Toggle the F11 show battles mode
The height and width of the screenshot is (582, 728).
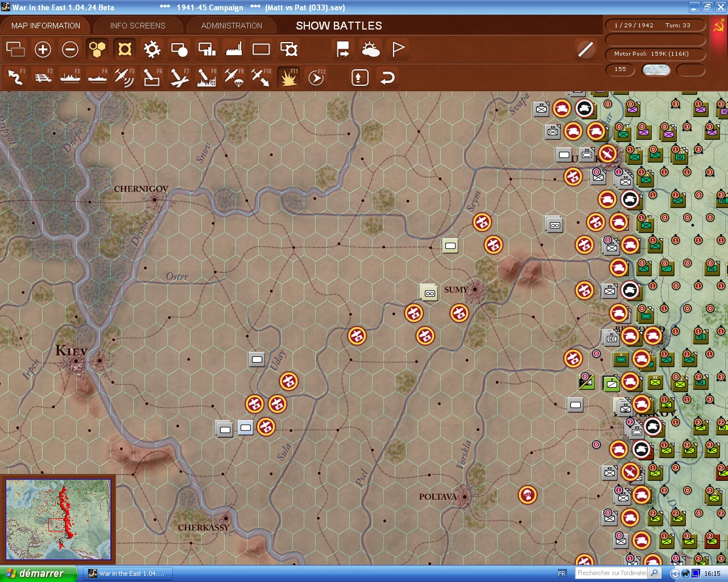click(x=288, y=77)
